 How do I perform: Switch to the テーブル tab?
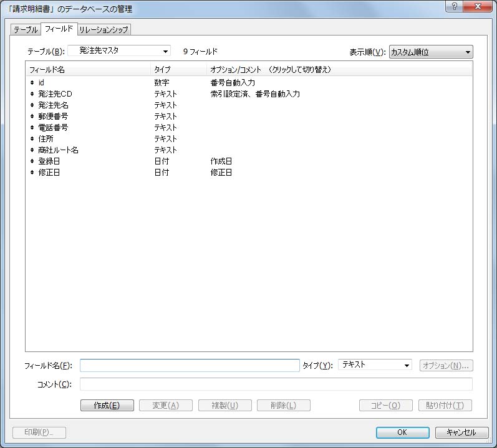pos(26,30)
